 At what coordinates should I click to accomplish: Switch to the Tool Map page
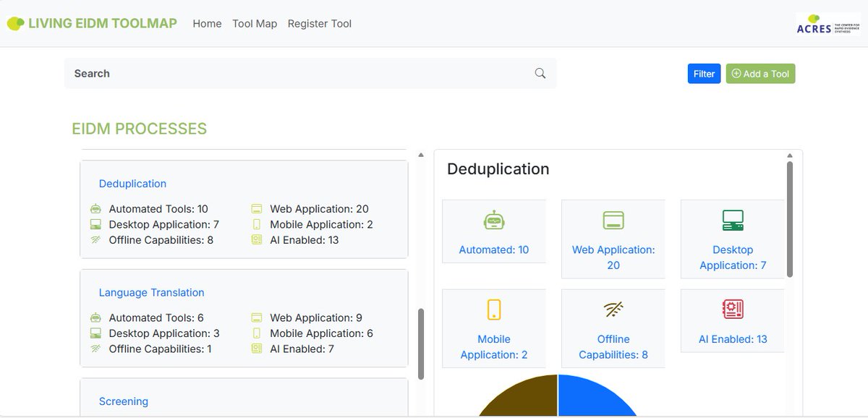pyautogui.click(x=255, y=23)
